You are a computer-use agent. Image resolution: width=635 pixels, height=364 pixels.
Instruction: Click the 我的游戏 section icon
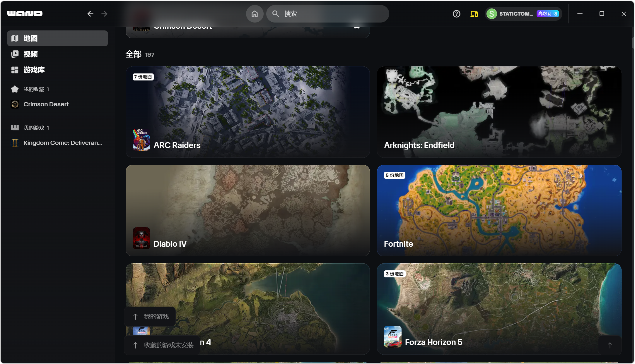[15, 128]
